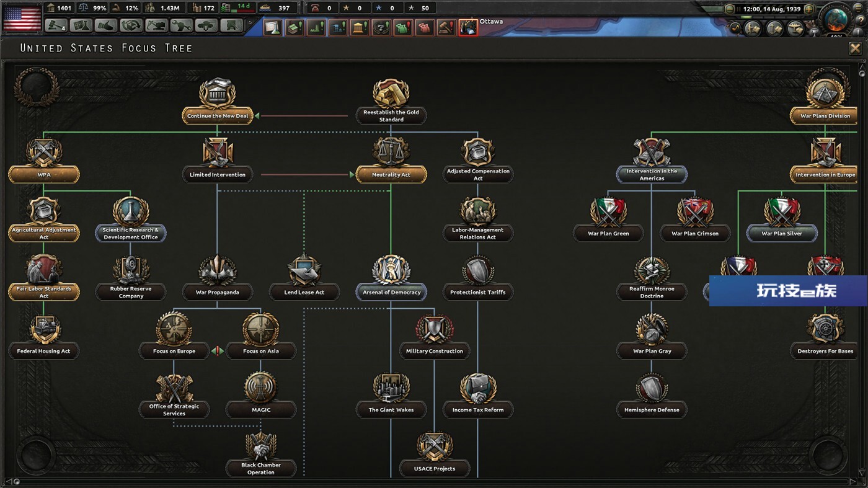This screenshot has height=488, width=868.
Task: Select the MAGIC focus icon
Action: click(x=260, y=388)
